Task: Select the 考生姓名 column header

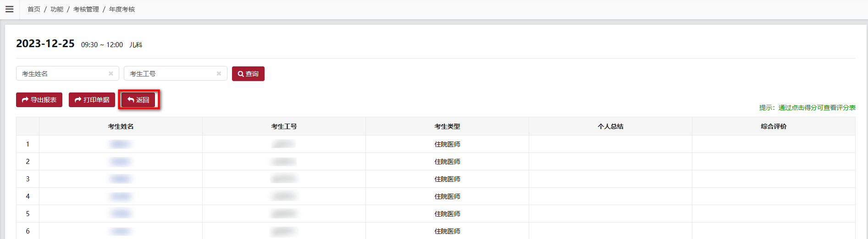Action: click(121, 126)
